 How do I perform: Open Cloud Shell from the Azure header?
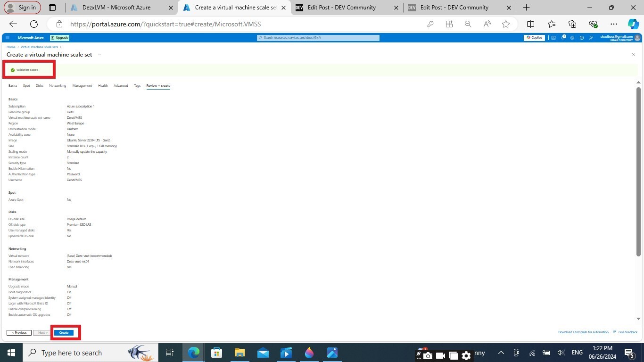click(x=554, y=38)
